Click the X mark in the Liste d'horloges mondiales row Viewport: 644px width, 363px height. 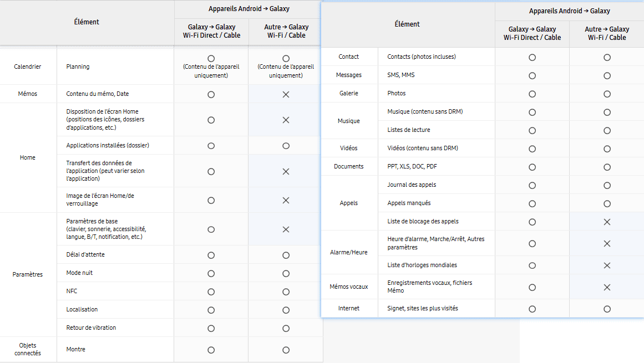click(x=607, y=265)
